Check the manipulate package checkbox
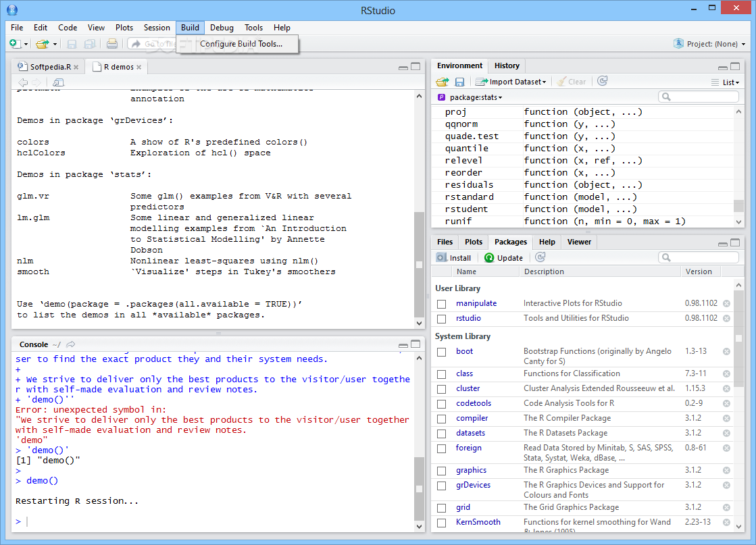The width and height of the screenshot is (756, 545). click(442, 304)
